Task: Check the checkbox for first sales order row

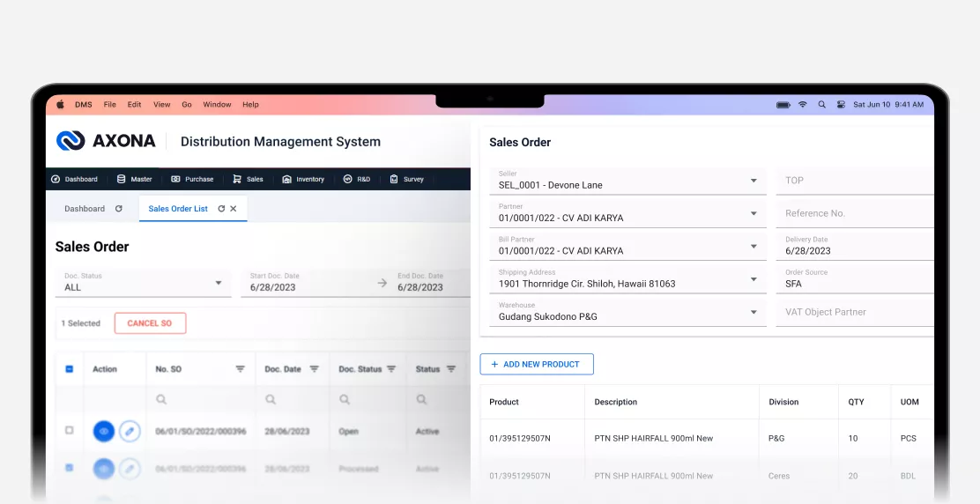Action: 70,431
